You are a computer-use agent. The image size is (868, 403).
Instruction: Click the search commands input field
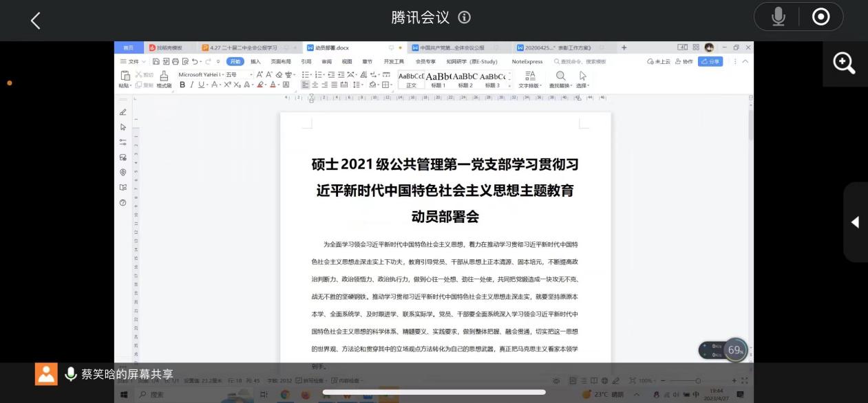(582, 61)
